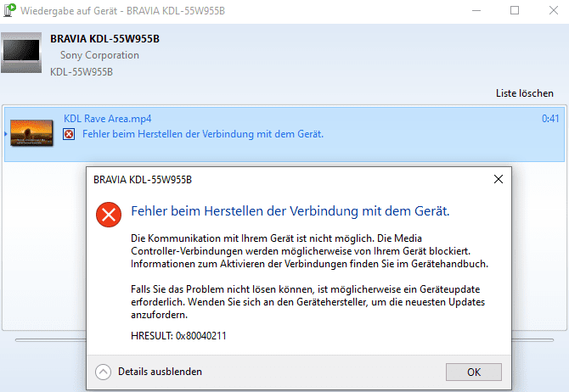Click the blue error headline in the dialog
This screenshot has height=392, width=569.
[290, 211]
